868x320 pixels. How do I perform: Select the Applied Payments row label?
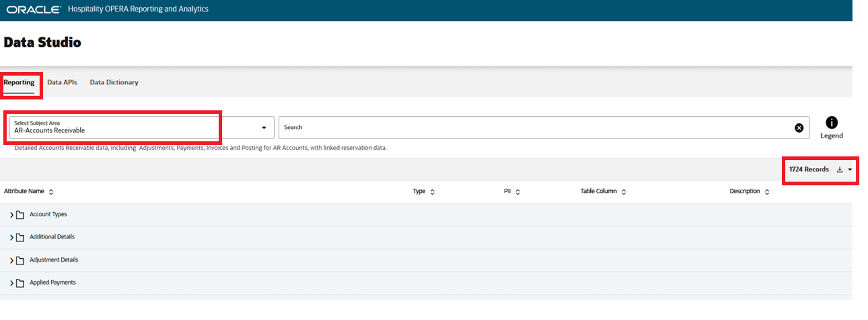pos(53,282)
